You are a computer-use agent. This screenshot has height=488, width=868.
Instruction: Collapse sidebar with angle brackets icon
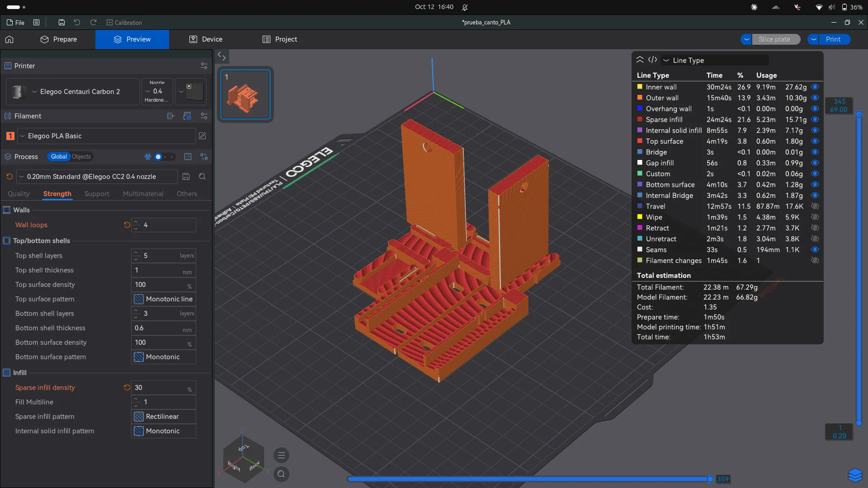point(222,56)
